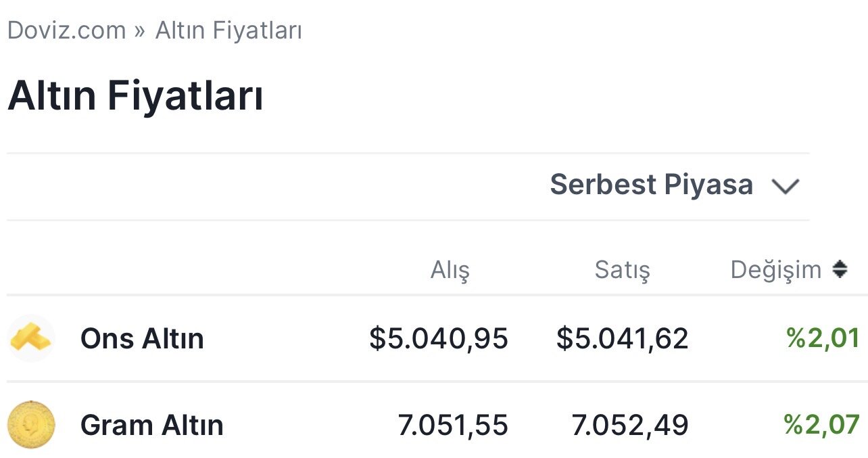Open the Ons Altın details link
The image size is (868, 458).
coord(142,338)
